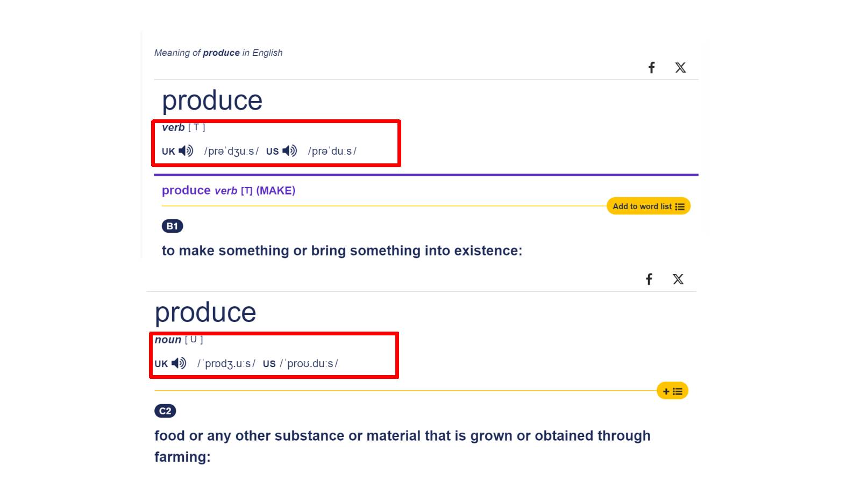Play the UK pronunciation of the verb
The height and width of the screenshot is (488, 868).
[186, 151]
